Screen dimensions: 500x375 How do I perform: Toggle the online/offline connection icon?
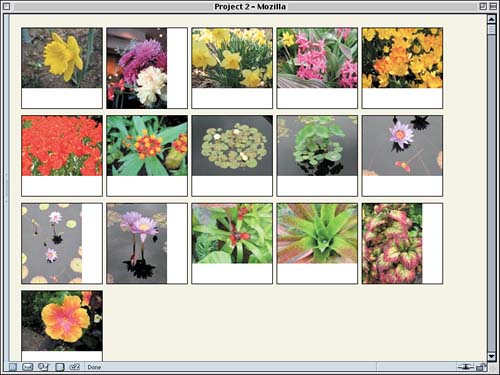point(466,367)
